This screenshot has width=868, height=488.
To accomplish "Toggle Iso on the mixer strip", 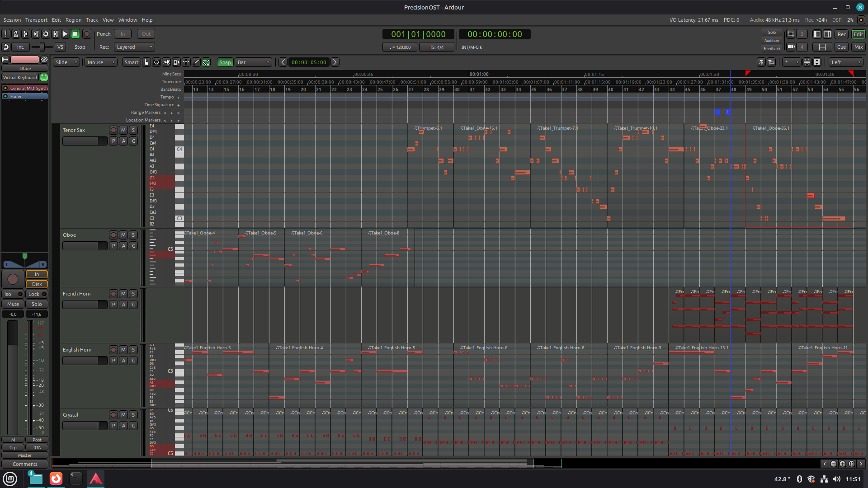I will 13,294.
